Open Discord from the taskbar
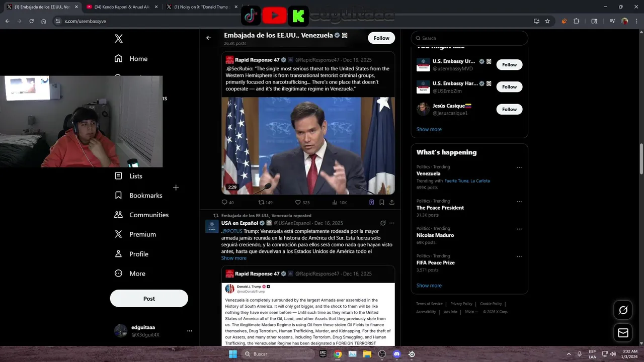Viewport: 644px width, 362px height. 396,354
